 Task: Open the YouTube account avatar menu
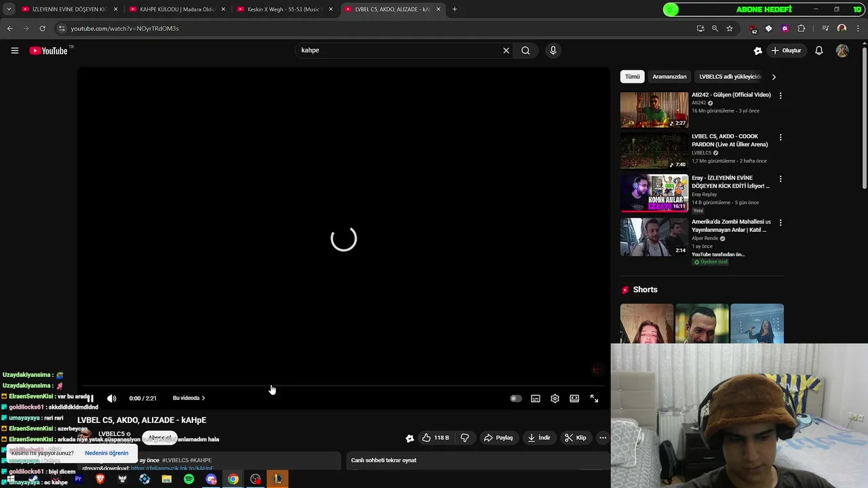842,51
